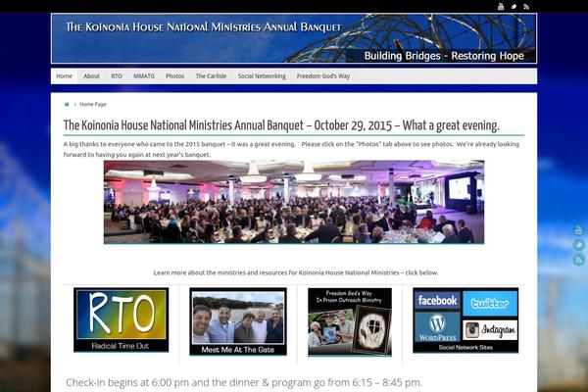Go to the Photos menu item
This screenshot has height=392, width=588.
tap(174, 76)
